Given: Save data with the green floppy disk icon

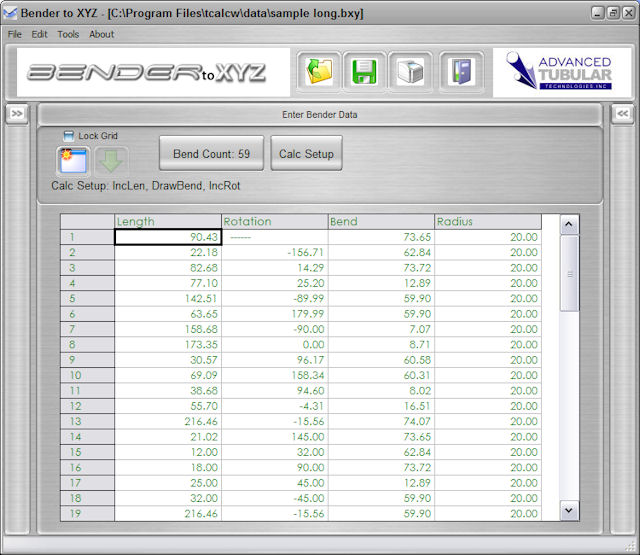Looking at the screenshot, I should [x=365, y=72].
